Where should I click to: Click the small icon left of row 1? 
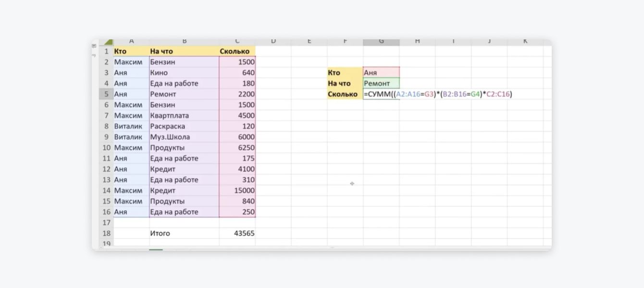coord(94,46)
